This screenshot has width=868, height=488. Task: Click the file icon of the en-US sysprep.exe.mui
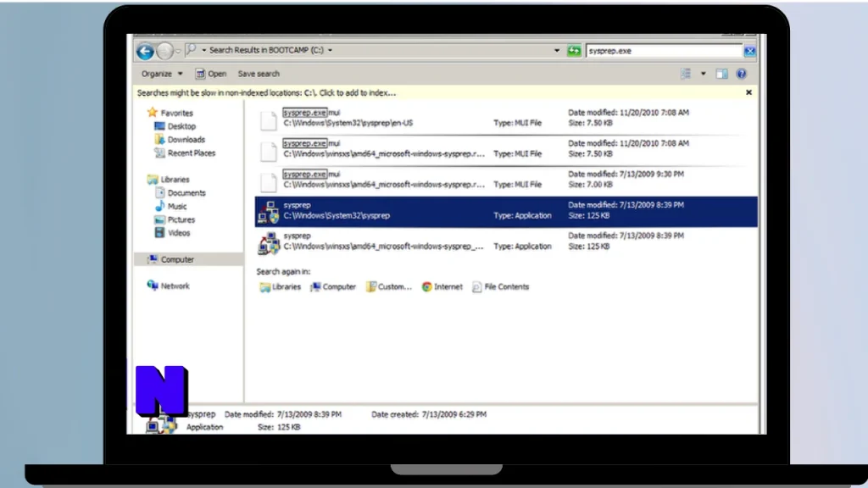point(269,120)
